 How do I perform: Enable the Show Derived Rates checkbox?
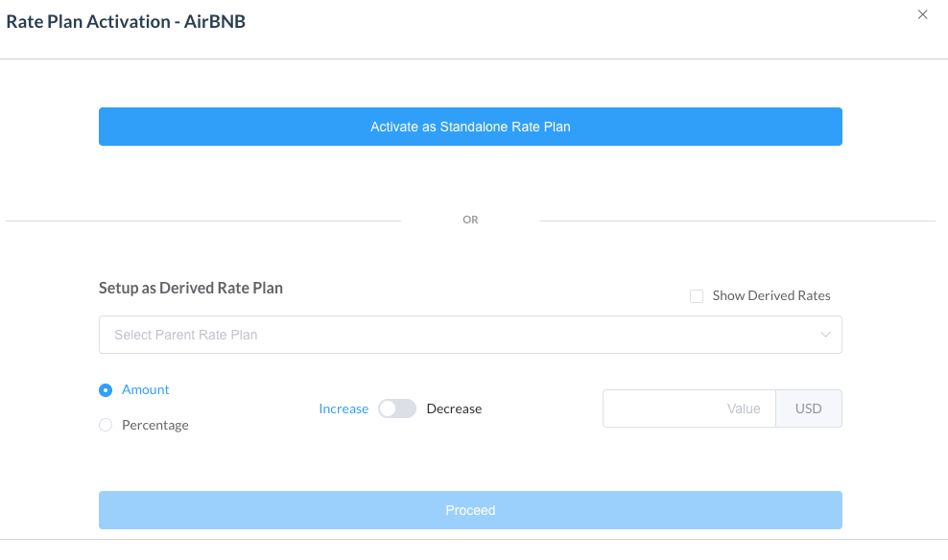coord(697,296)
